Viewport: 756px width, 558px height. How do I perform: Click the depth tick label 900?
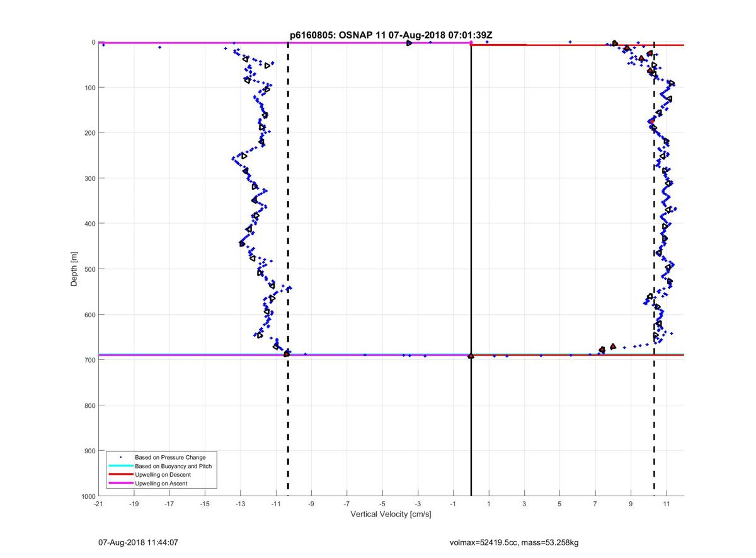coord(89,450)
